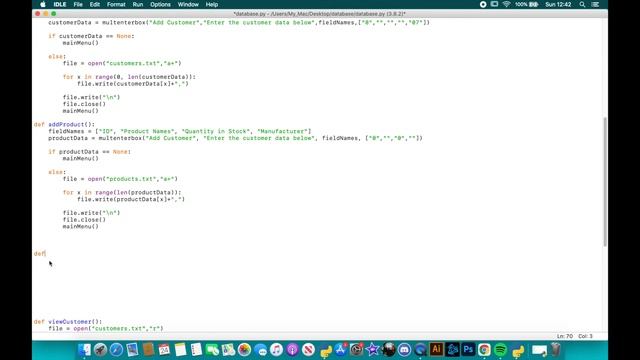
Task: Click the 'def viewCustomer():' line
Action: pos(68,322)
